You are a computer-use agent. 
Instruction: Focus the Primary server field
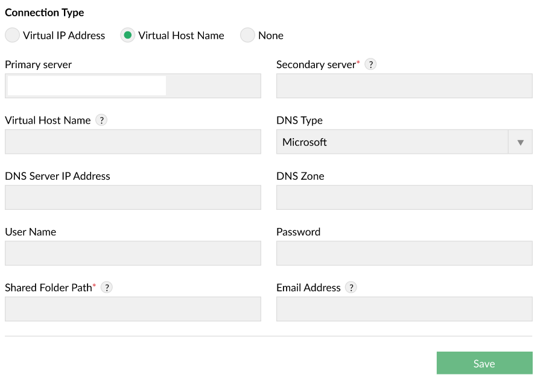pyautogui.click(x=133, y=86)
